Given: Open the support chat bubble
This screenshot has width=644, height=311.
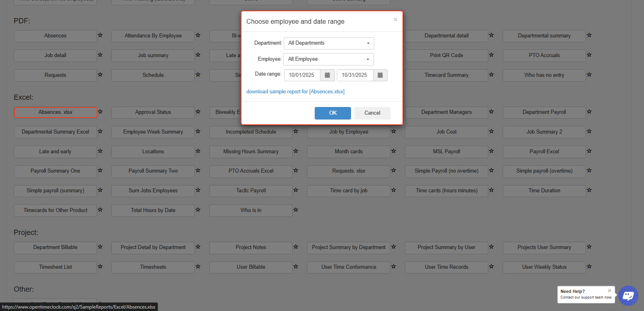Looking at the screenshot, I should (628, 296).
